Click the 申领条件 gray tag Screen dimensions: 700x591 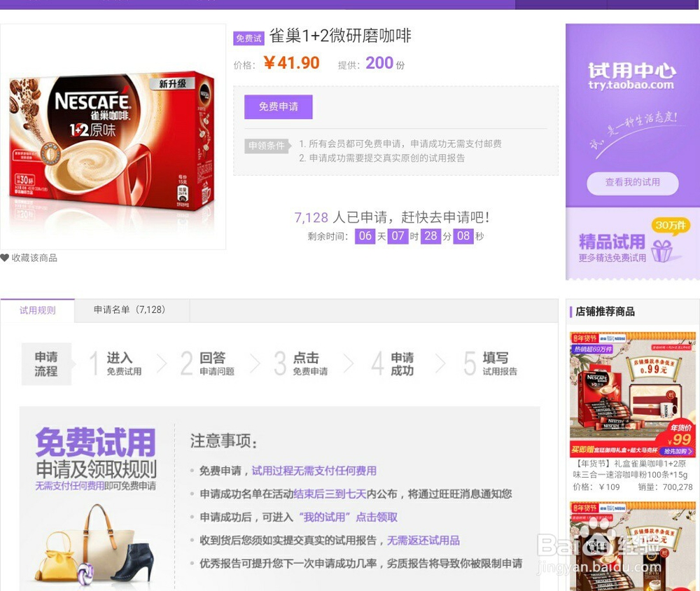267,146
